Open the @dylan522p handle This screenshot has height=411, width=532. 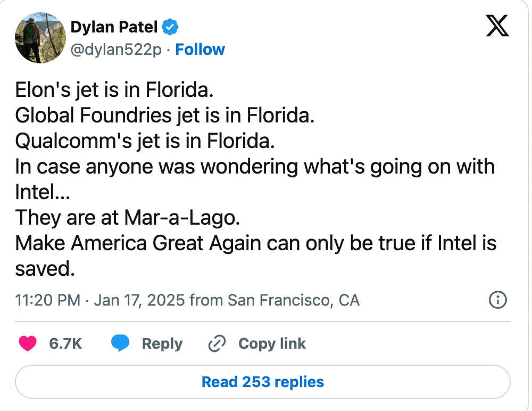(x=115, y=50)
